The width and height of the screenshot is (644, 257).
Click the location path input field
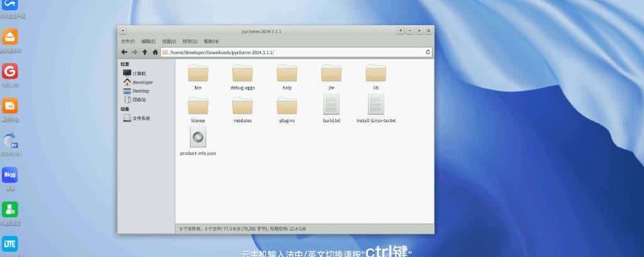[x=292, y=52]
